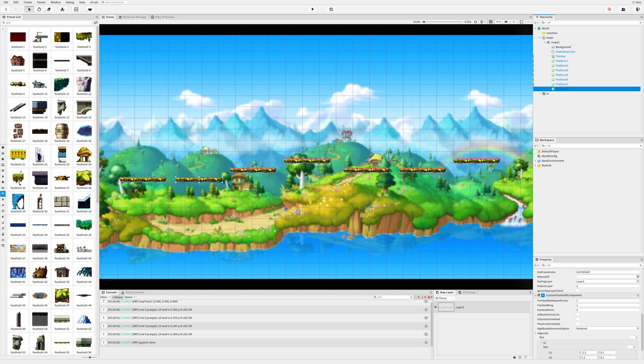The height and width of the screenshot is (364, 644).
Task: Switch to the Build Console tab
Action: pos(133,292)
